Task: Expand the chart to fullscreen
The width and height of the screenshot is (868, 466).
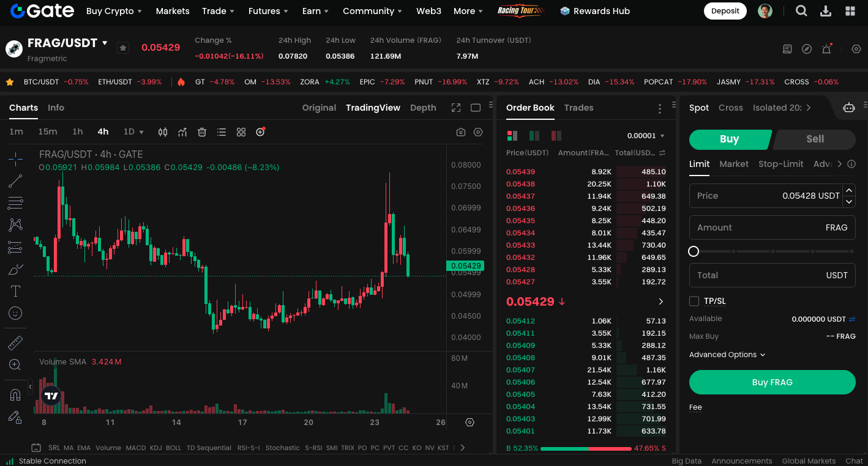Action: [456, 108]
